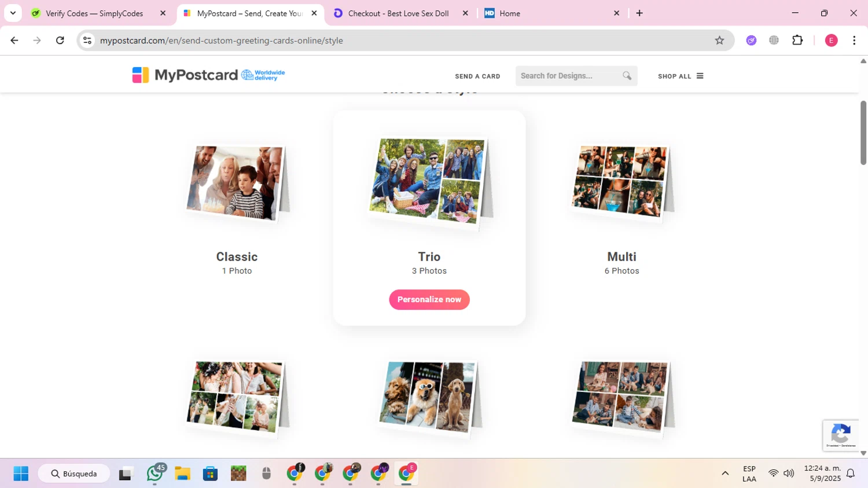The height and width of the screenshot is (488, 868).
Task: Click the globe extension icon
Action: pos(774,41)
